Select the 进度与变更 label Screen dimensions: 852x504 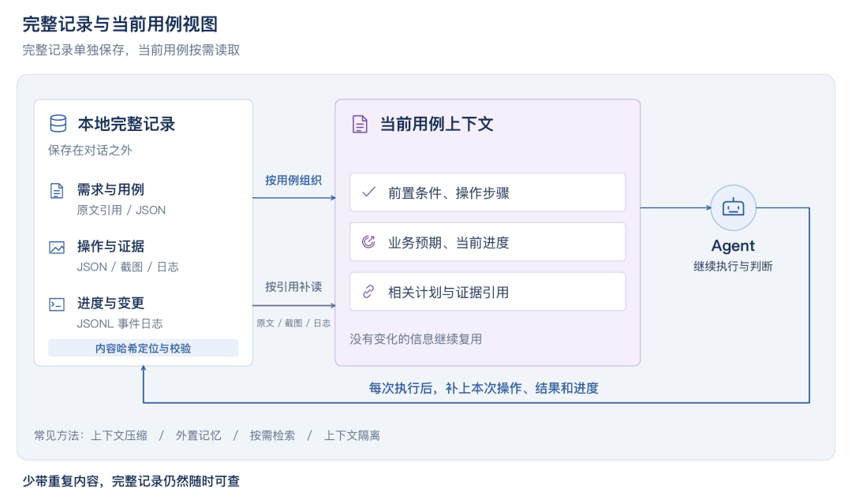pyautogui.click(x=110, y=303)
